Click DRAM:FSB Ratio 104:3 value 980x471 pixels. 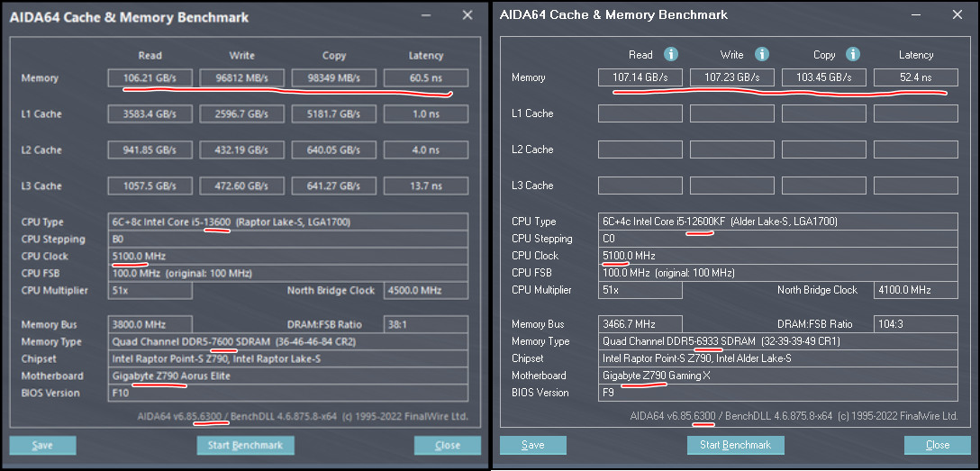coord(916,324)
